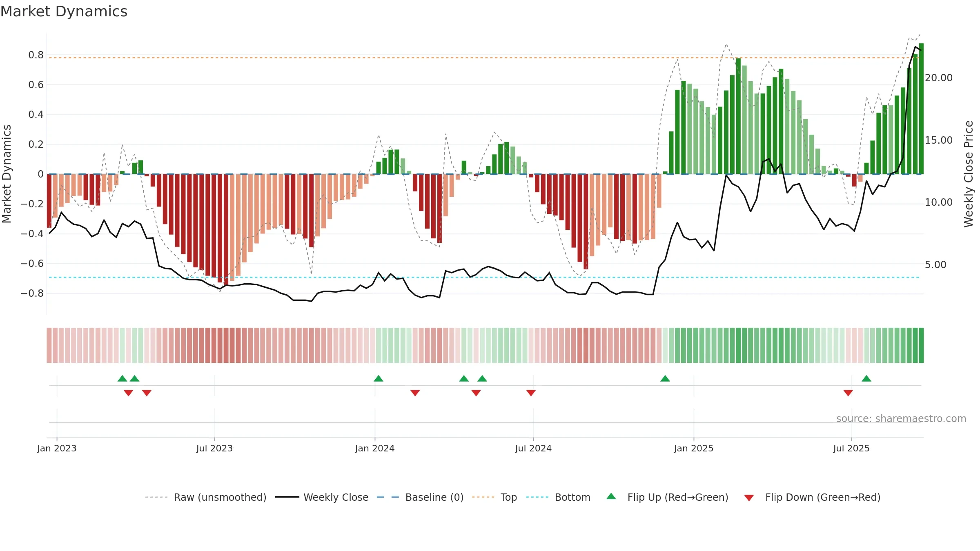Image resolution: width=980 pixels, height=551 pixels.
Task: Toggle the Top threshold legend entry
Action: (x=509, y=497)
